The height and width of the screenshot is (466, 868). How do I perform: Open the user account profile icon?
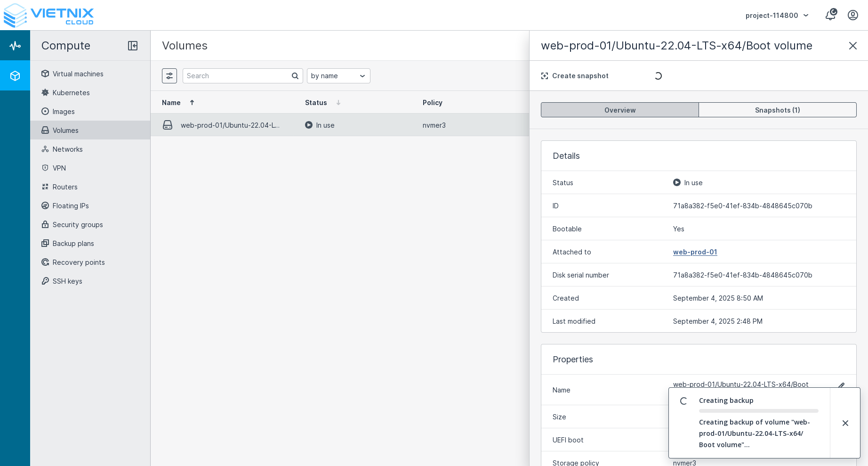tap(852, 15)
